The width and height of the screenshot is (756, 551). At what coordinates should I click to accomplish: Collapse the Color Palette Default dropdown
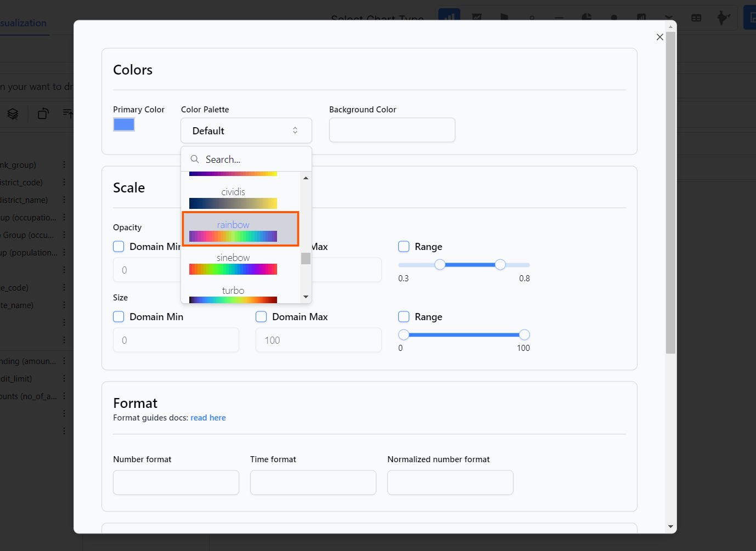click(x=246, y=130)
